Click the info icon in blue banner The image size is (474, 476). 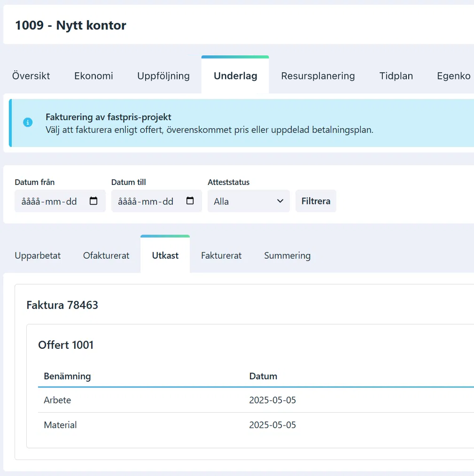point(28,123)
